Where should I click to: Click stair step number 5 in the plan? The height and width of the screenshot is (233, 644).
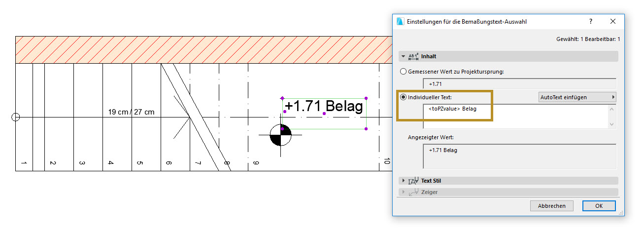point(140,163)
